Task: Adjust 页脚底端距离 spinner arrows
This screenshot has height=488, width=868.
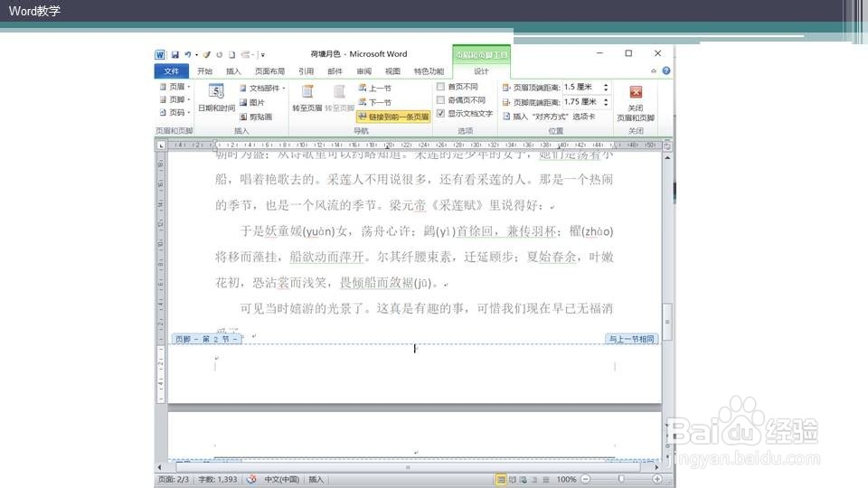Action: click(606, 102)
